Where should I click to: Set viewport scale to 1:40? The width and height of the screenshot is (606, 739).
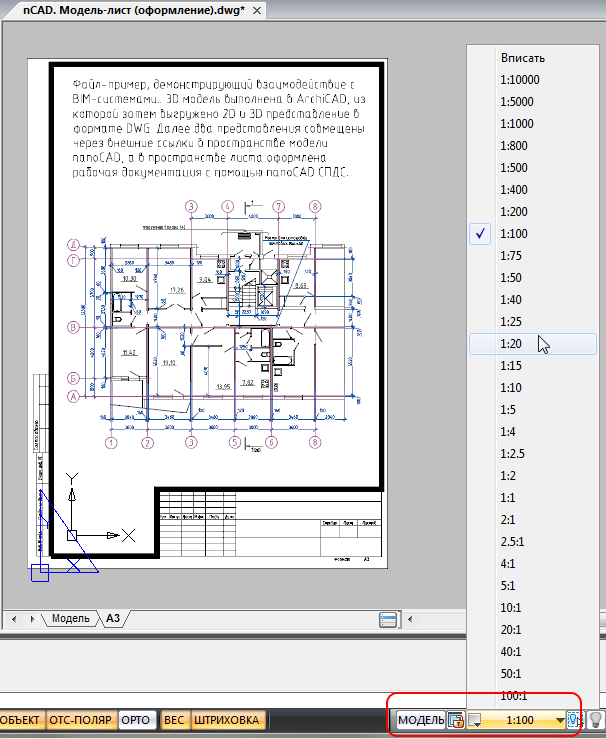point(532,300)
